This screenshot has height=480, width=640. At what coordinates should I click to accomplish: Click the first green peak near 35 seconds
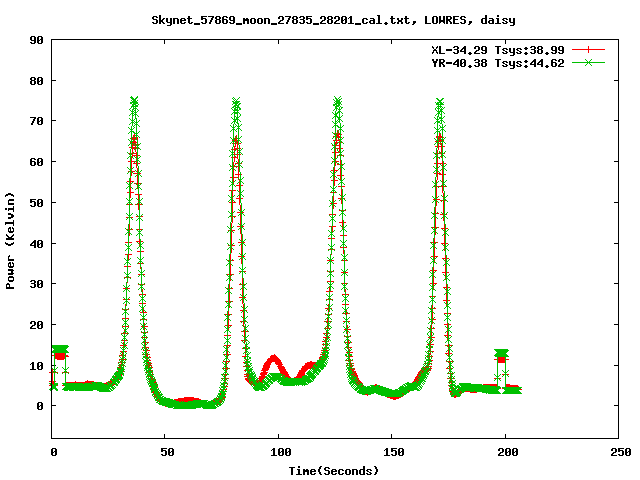[134, 101]
